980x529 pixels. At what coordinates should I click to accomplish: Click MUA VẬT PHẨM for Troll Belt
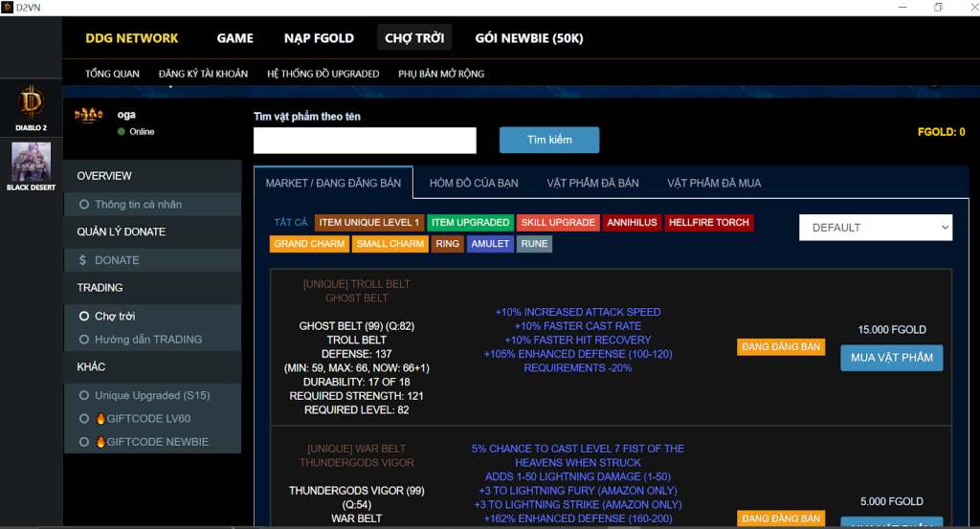click(x=892, y=358)
